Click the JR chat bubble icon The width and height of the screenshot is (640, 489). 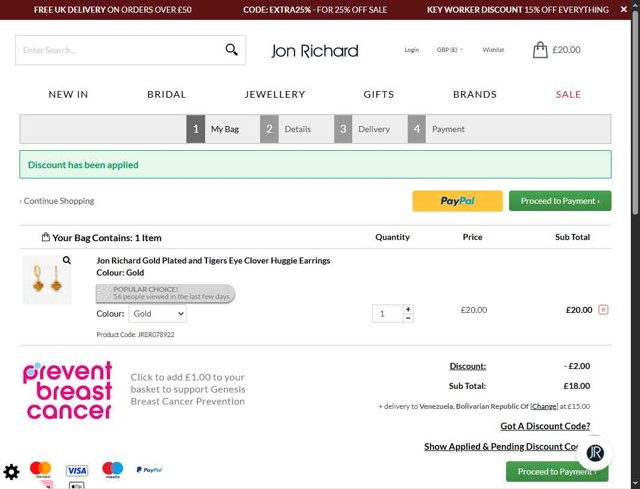coord(595,453)
